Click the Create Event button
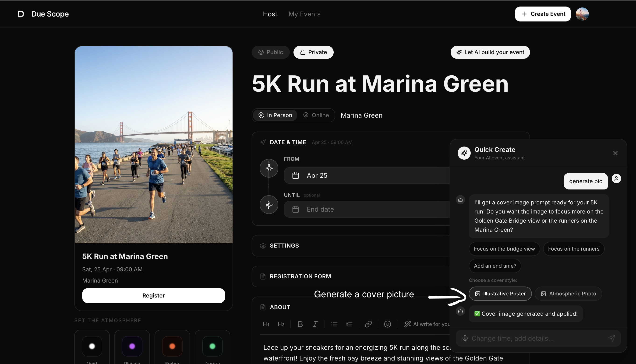636x364 pixels. coord(543,14)
